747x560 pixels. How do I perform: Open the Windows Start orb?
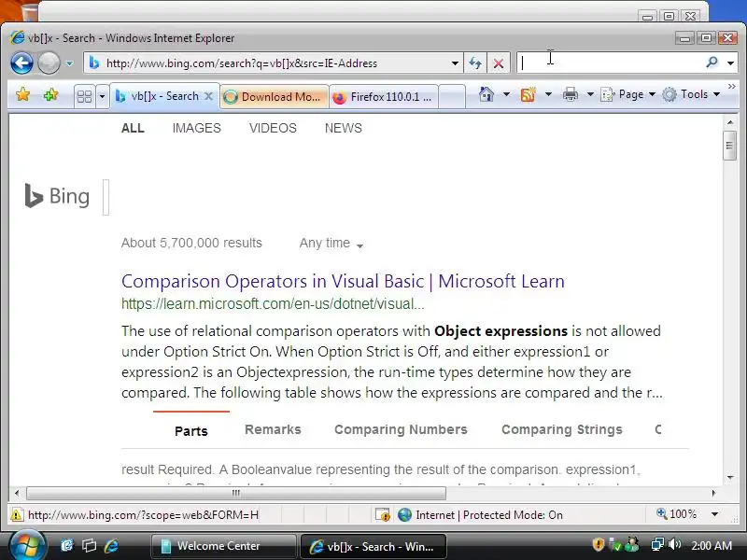tap(27, 546)
